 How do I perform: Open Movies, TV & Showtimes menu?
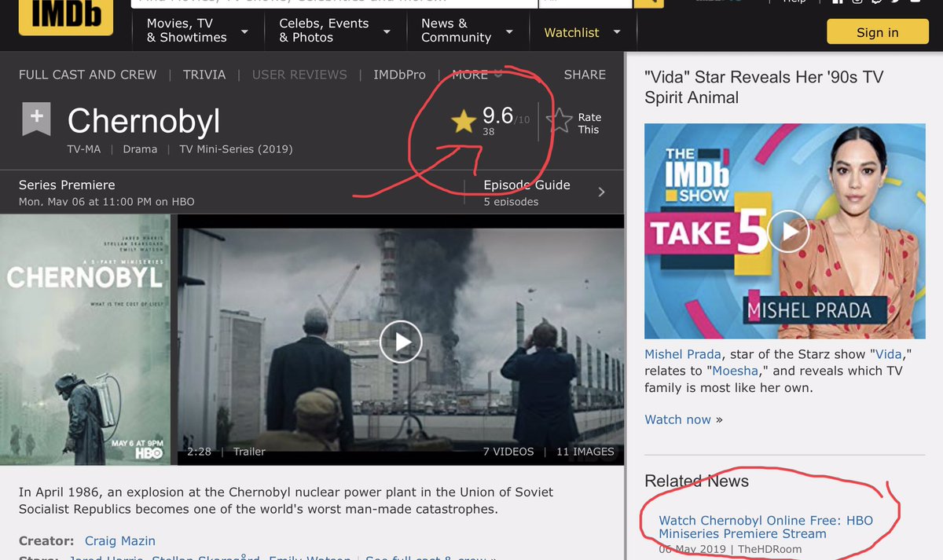186,30
